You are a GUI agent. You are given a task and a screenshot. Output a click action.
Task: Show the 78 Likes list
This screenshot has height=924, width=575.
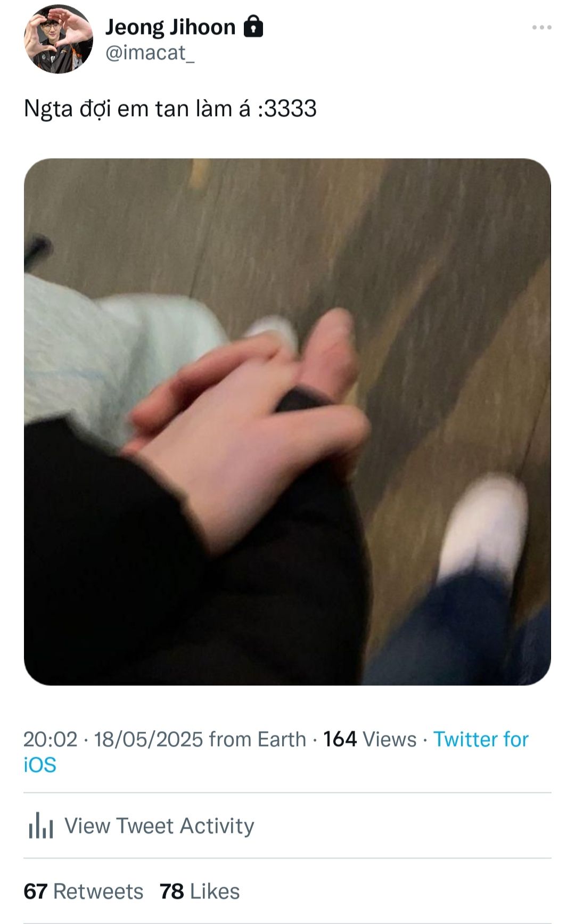pyautogui.click(x=200, y=892)
